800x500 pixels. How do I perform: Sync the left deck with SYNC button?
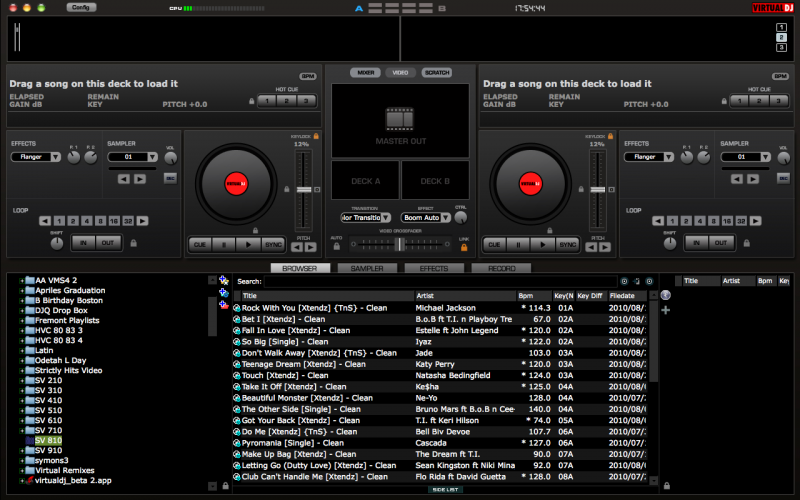click(273, 245)
